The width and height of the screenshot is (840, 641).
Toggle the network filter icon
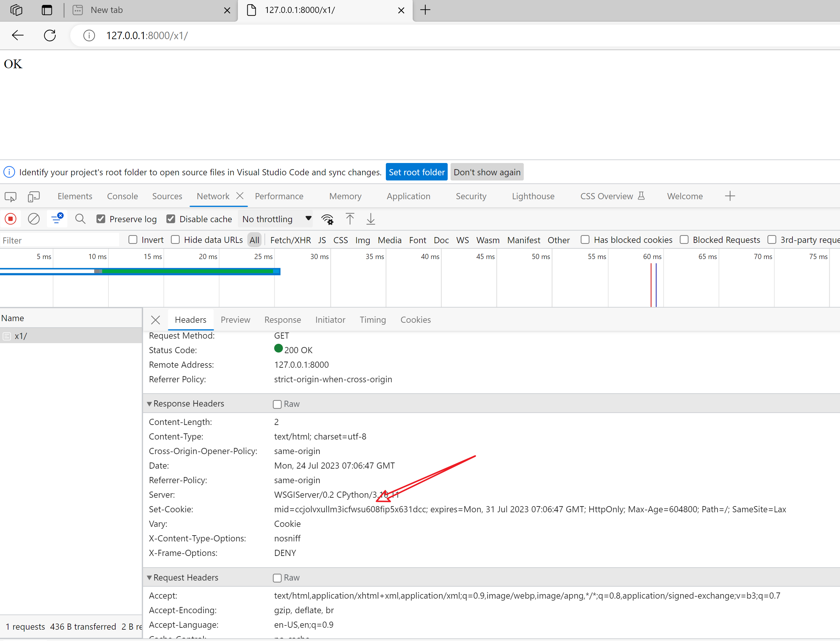click(x=57, y=219)
